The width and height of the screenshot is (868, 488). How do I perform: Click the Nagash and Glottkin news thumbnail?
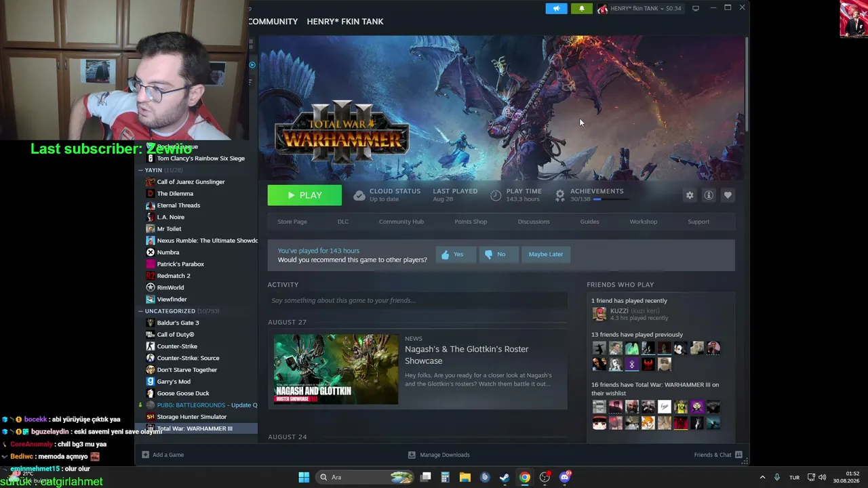[336, 369]
